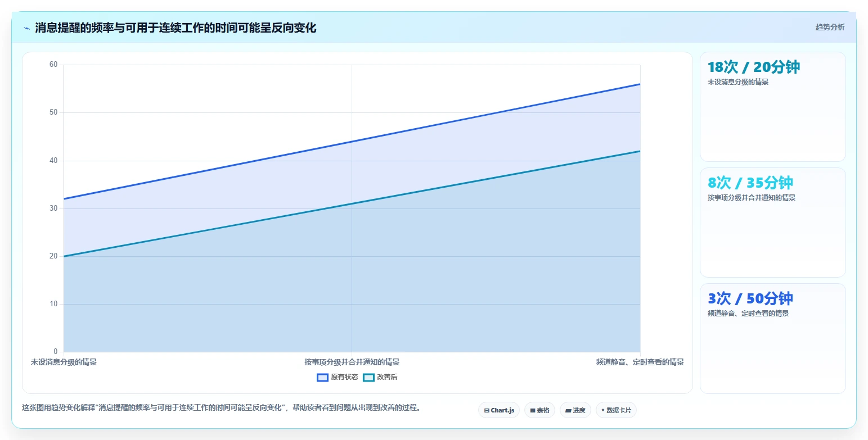The image size is (868, 440).
Task: Click the 改善后 line midpoint at 31
Action: (x=352, y=203)
